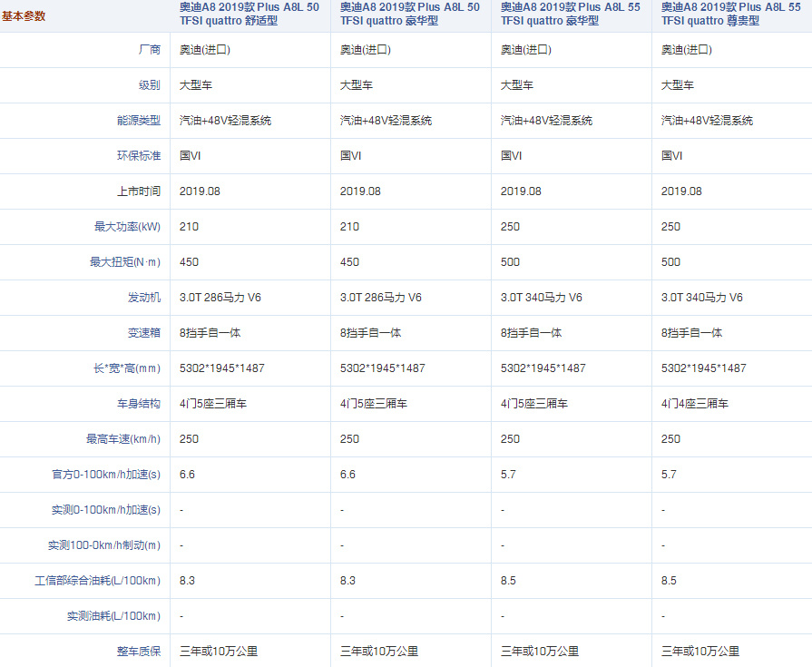Select the 实测0-100km/h加速(s) row label
Screen dimensions: 812x667
(106, 510)
